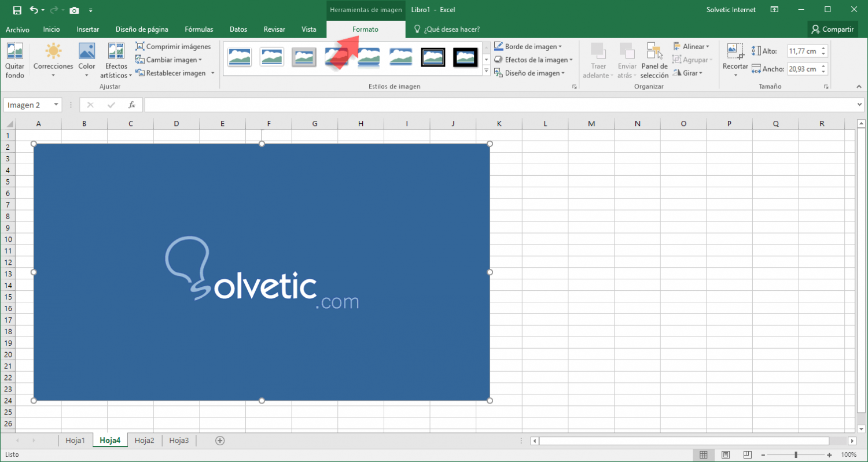Viewport: 868px width, 462px height.
Task: Open the Tamaño dialog launcher
Action: [826, 87]
